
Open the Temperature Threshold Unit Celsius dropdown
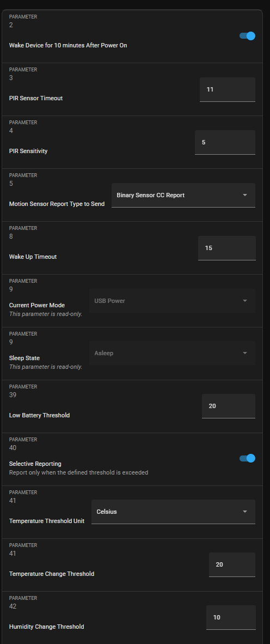tap(173, 512)
